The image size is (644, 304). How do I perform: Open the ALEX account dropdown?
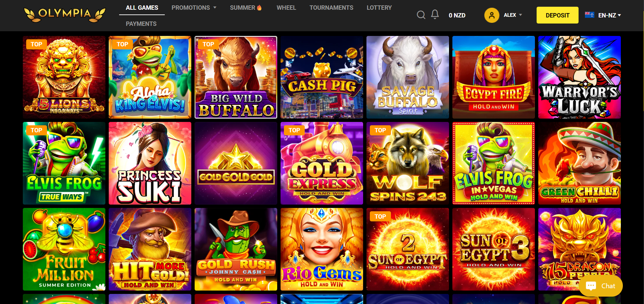pyautogui.click(x=513, y=15)
